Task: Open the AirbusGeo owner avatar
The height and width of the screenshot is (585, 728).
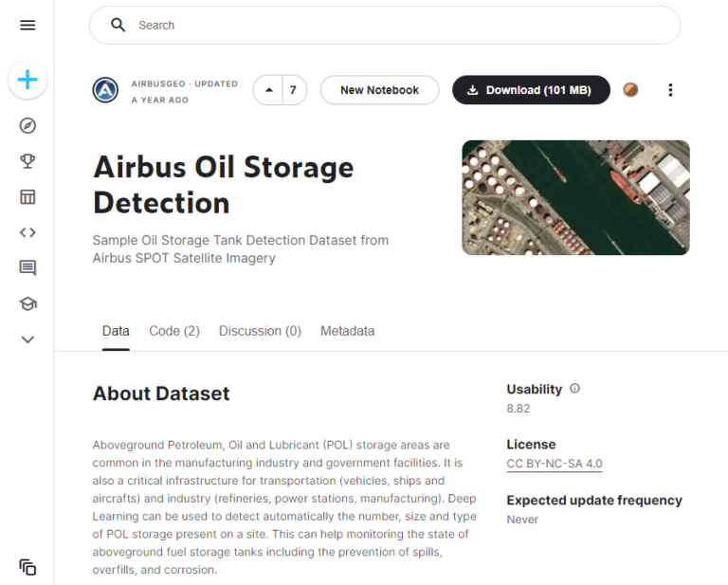Action: (x=105, y=90)
